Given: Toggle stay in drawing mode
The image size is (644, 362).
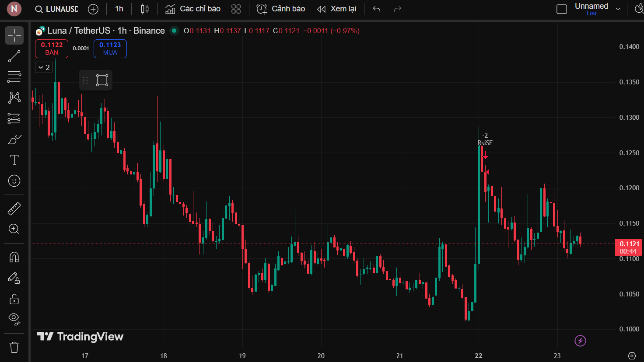Looking at the screenshot, I should click(x=14, y=278).
